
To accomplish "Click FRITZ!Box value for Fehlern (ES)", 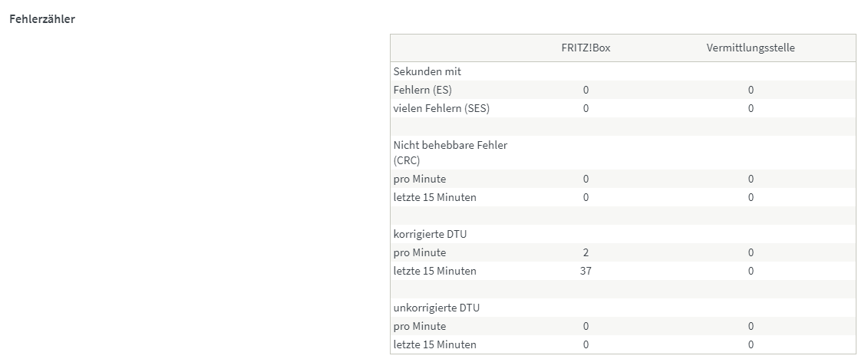I will click(x=586, y=91).
